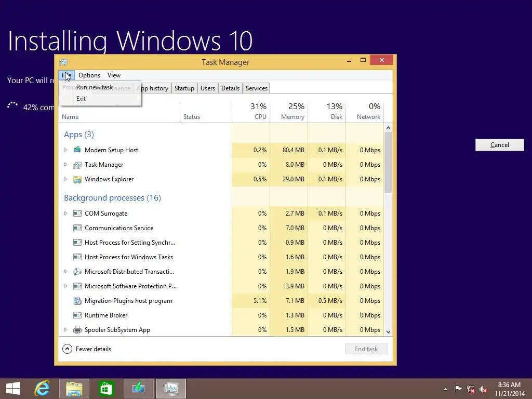532x399 pixels.
Task: Select Migration Plugins host program 5.1% CPU cell
Action: (x=251, y=301)
